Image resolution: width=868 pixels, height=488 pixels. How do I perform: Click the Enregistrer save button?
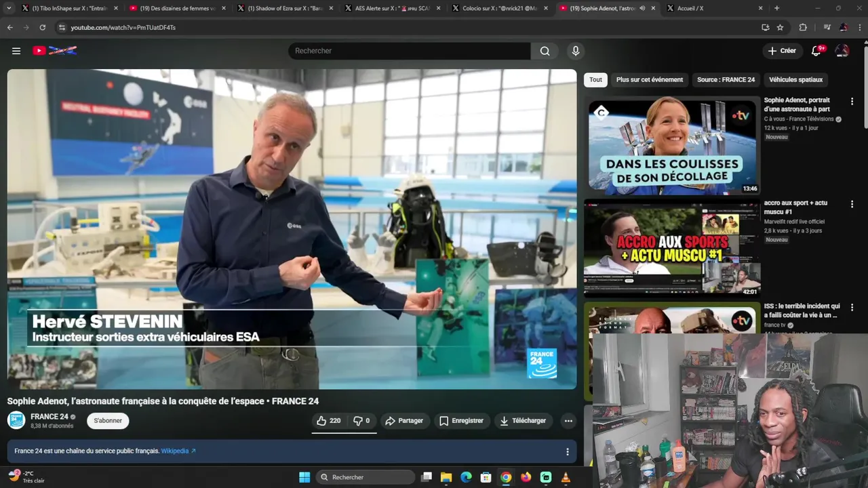pyautogui.click(x=461, y=421)
